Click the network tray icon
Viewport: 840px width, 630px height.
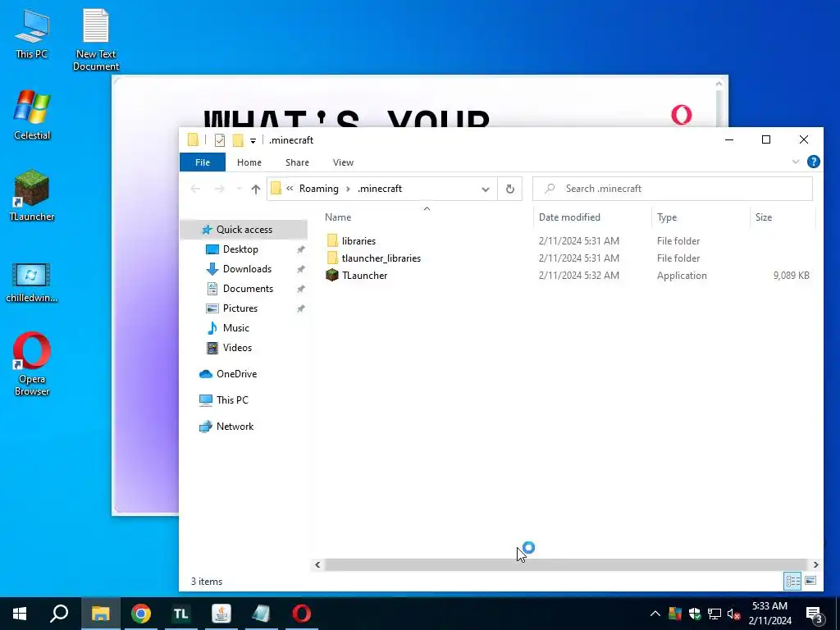click(x=714, y=614)
